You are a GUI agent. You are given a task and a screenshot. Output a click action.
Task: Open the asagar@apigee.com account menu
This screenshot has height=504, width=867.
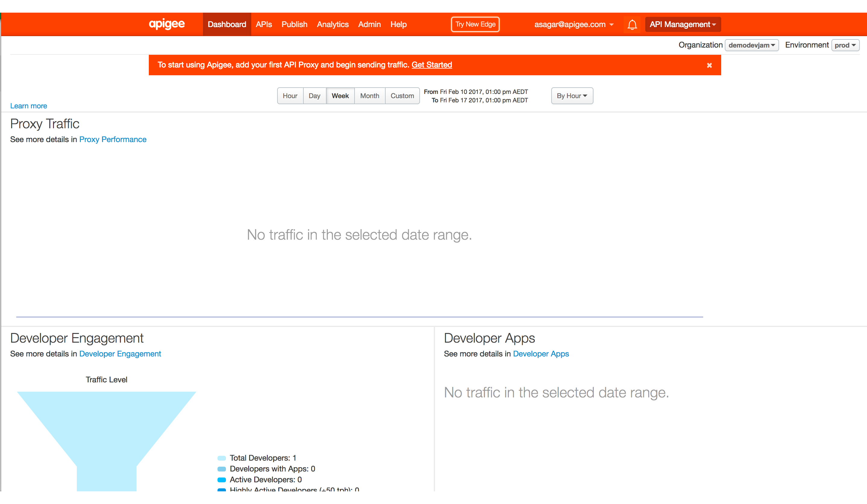[574, 24]
